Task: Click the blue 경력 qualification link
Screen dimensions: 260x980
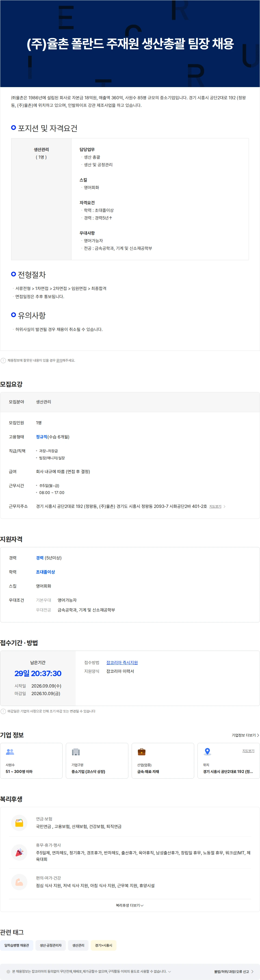Action: [x=40, y=558]
